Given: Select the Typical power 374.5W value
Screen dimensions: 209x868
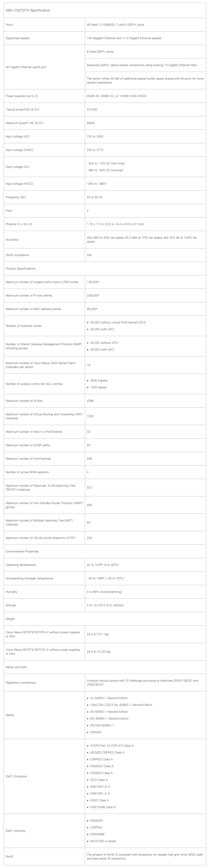Looking at the screenshot, I should [x=92, y=109].
